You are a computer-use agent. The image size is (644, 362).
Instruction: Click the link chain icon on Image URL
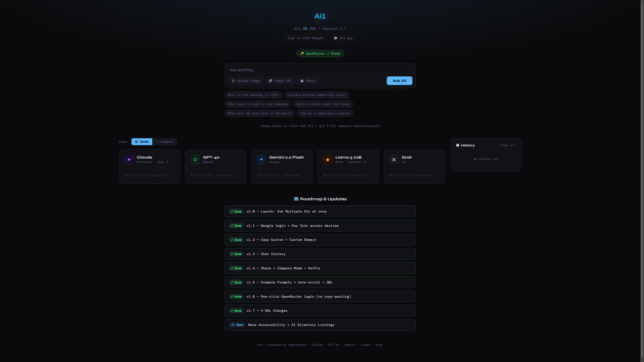coord(270,81)
